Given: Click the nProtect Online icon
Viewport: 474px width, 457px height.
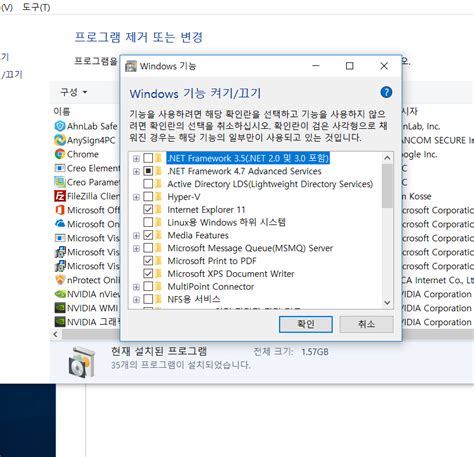Looking at the screenshot, I should pyautogui.click(x=60, y=280).
